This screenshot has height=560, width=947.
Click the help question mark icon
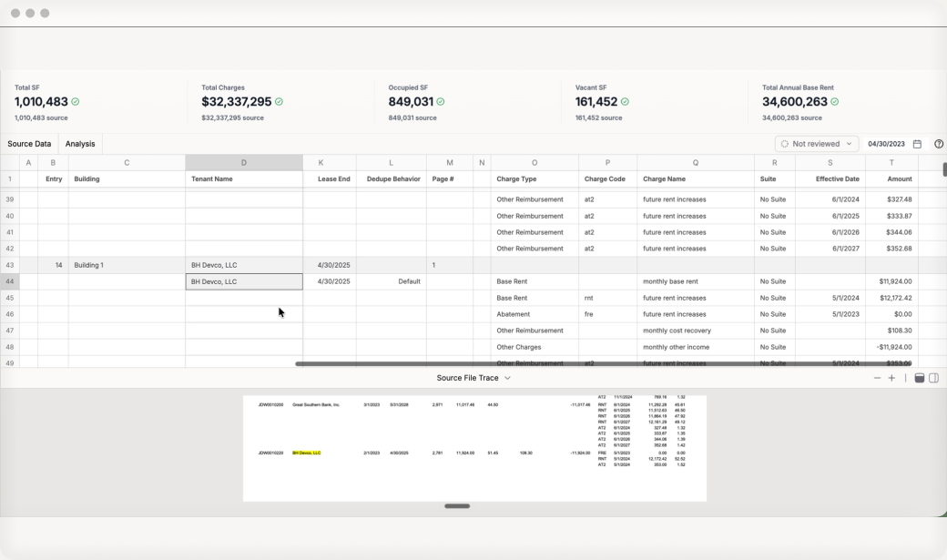pos(939,144)
